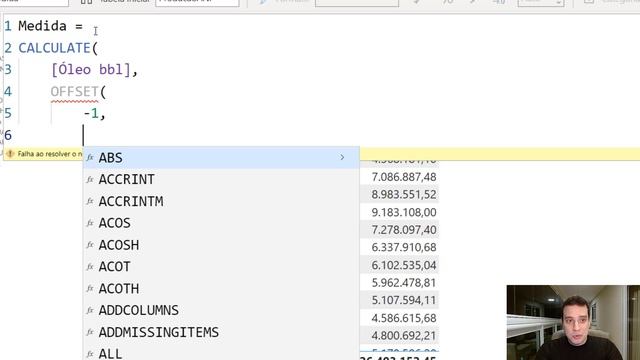Viewport: 640px width, 360px height.
Task: Click table value 7.278.097,40
Action: (404, 230)
